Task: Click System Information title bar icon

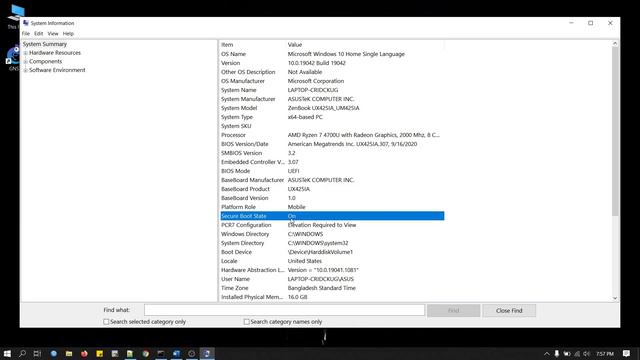Action: (26, 23)
